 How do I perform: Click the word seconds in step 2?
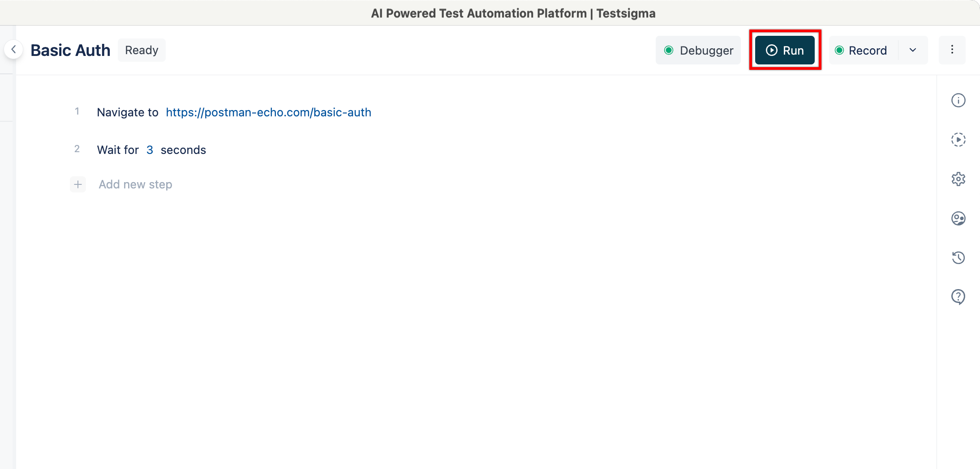pos(183,150)
